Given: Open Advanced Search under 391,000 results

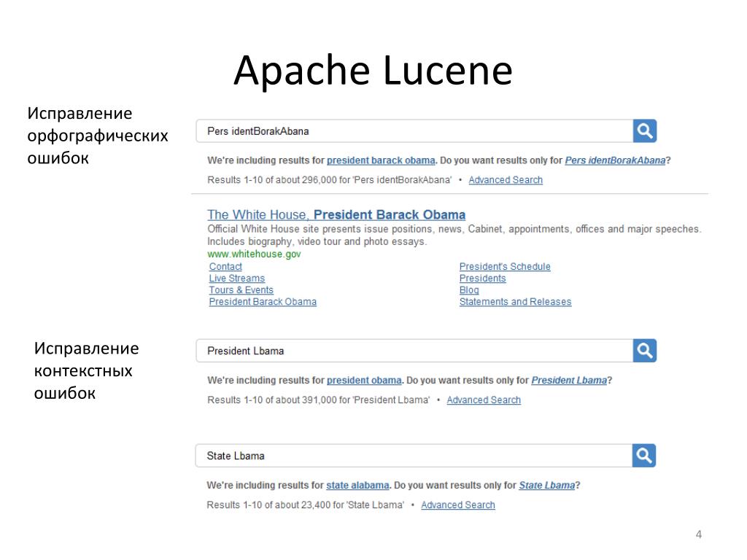Looking at the screenshot, I should click(484, 400).
